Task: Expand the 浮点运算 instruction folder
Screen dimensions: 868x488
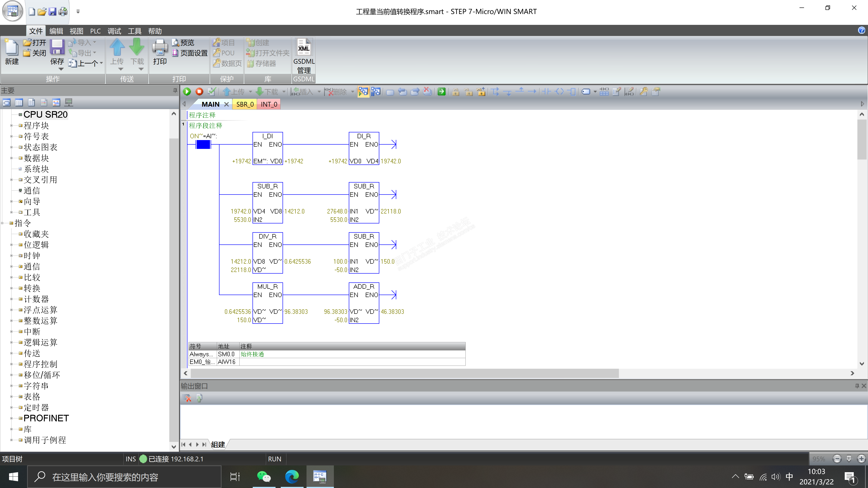Action: tap(12, 310)
